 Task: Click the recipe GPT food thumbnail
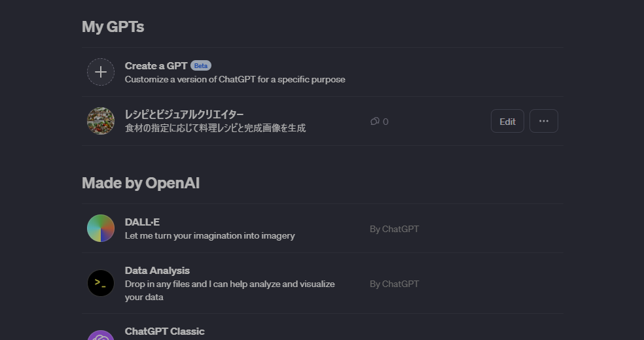pyautogui.click(x=101, y=121)
